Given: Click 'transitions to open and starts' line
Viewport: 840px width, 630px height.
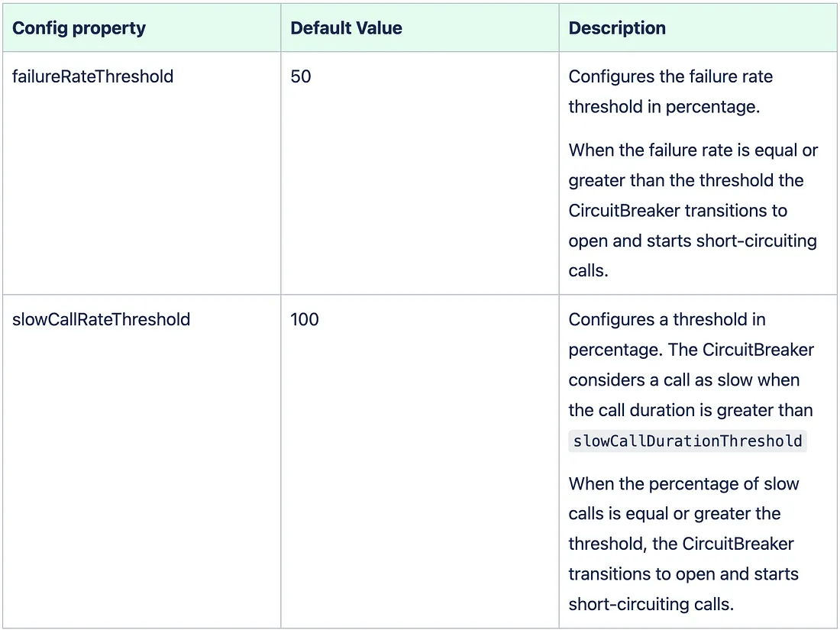Looking at the screenshot, I should 683,574.
